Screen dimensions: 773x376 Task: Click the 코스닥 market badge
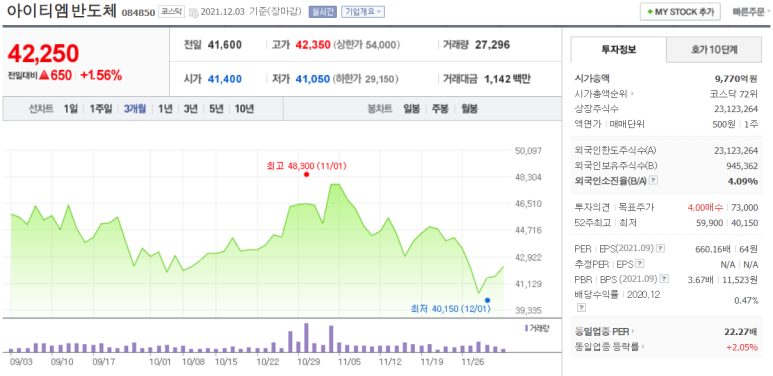pos(171,12)
